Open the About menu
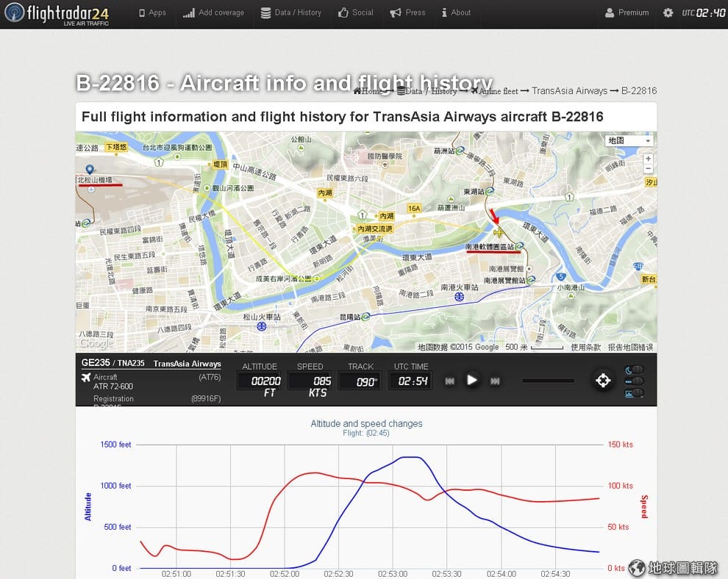Screen dimensions: 728x579 (456, 13)
